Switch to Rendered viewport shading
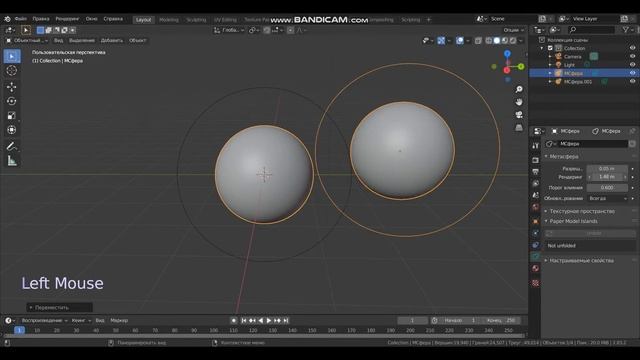 [513, 41]
